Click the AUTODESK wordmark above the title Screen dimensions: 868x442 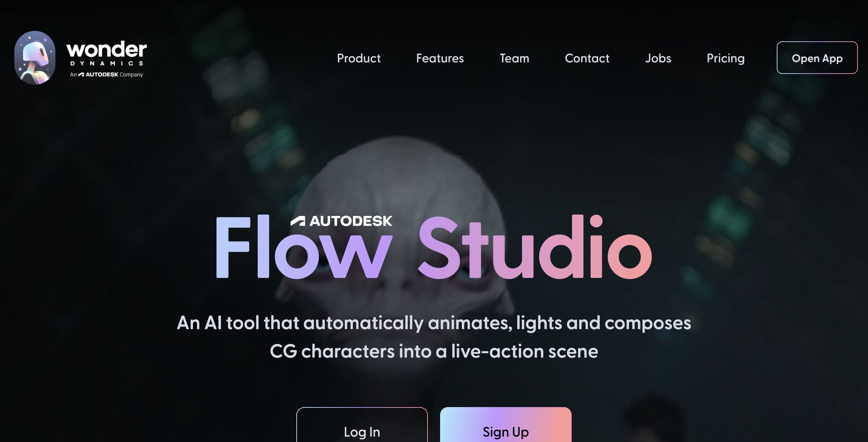pos(351,221)
